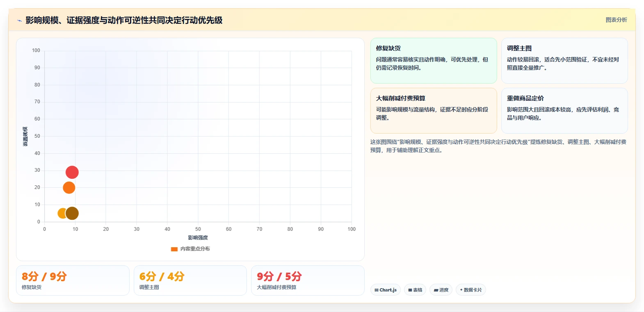
Task: Click the 图表分析 label at top right
Action: (616, 20)
